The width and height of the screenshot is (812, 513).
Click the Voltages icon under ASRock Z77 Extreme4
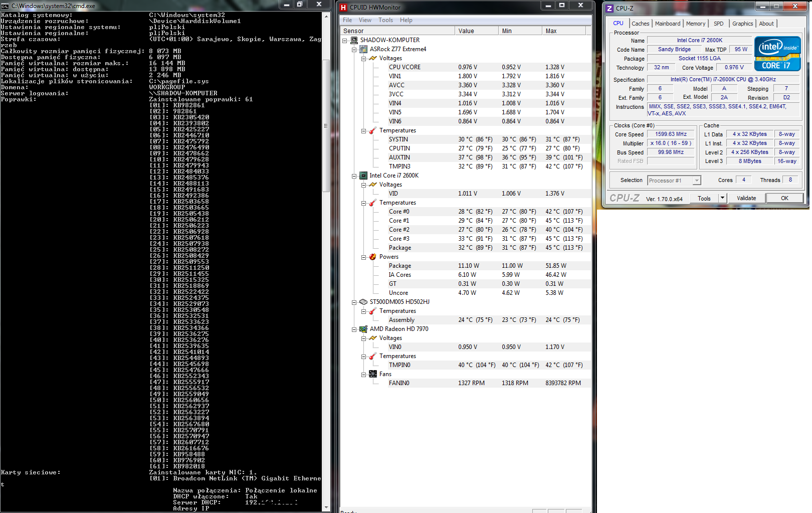point(373,58)
